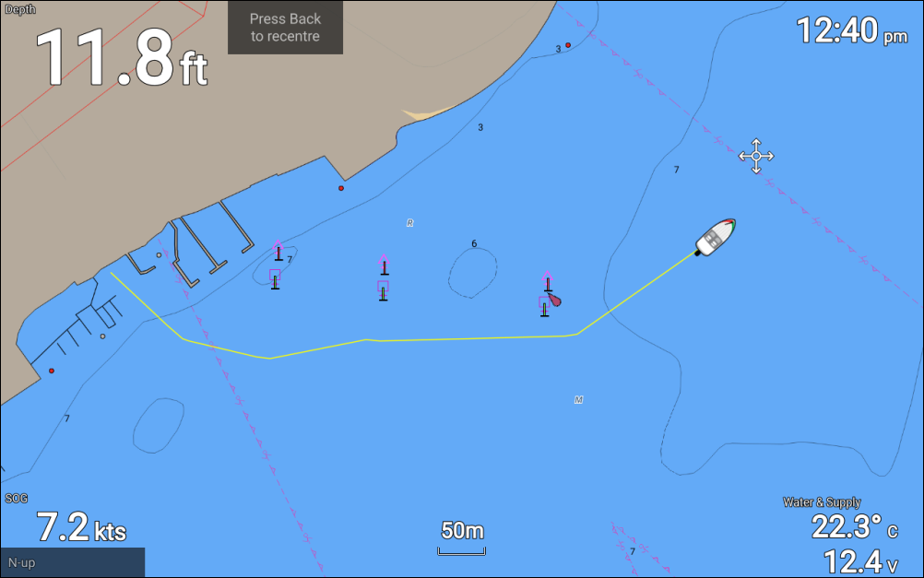Select the M seabed marker on chart
The height and width of the screenshot is (578, 924).
tap(578, 400)
